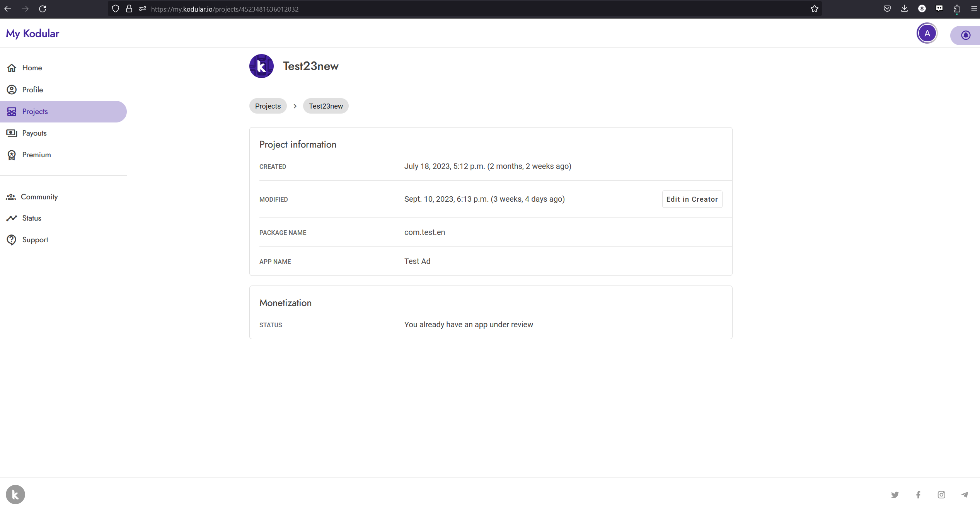Open the Pocket save icon
The height and width of the screenshot is (510, 980).
coord(887,8)
